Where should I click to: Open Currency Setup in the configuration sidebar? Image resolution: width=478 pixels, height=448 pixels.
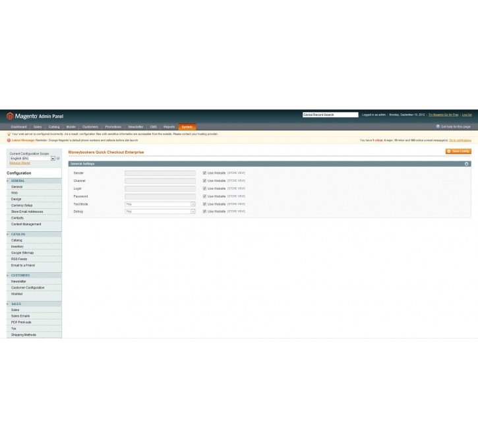click(x=22, y=206)
